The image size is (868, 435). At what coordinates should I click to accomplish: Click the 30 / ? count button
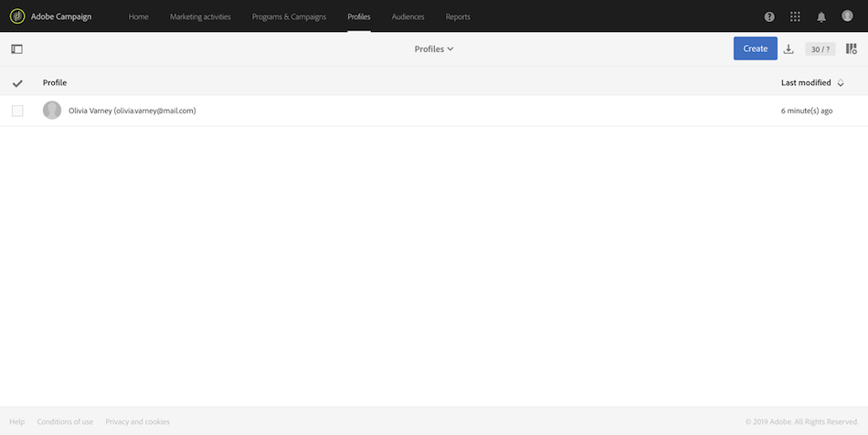820,49
